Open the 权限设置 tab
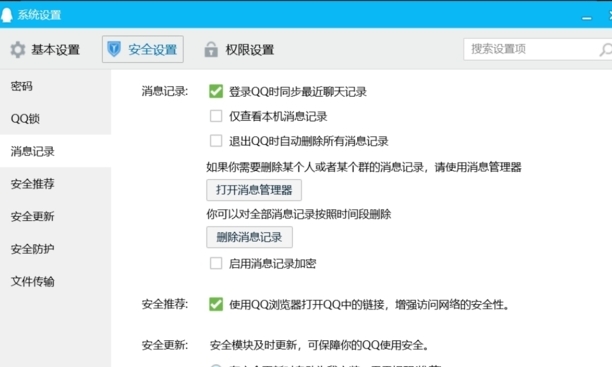This screenshot has width=612, height=367. pos(239,50)
